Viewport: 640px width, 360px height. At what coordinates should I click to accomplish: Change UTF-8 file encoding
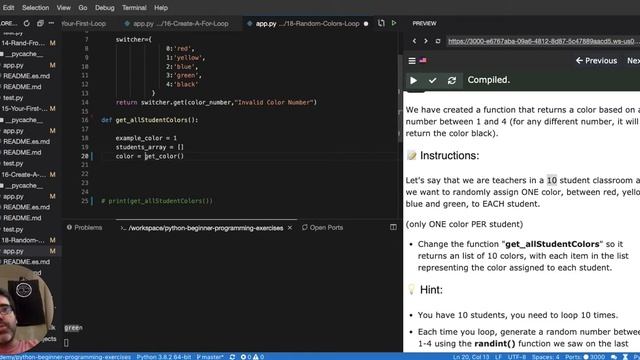pyautogui.click(x=517, y=357)
